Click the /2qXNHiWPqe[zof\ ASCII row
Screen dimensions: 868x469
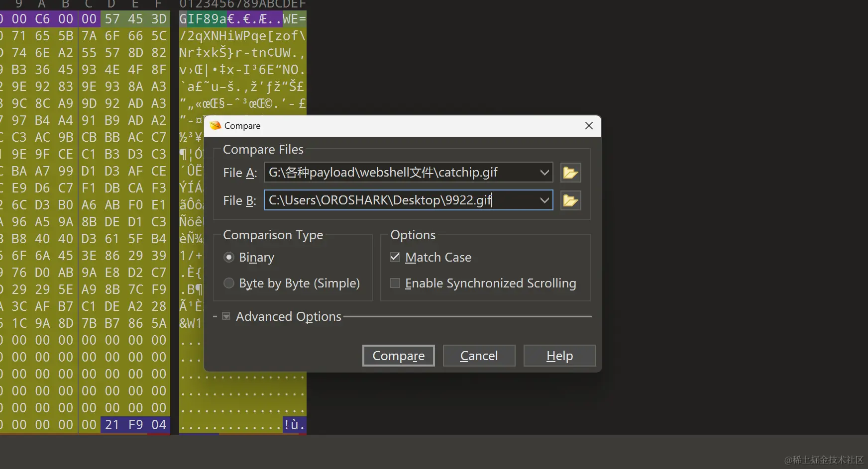(x=243, y=36)
